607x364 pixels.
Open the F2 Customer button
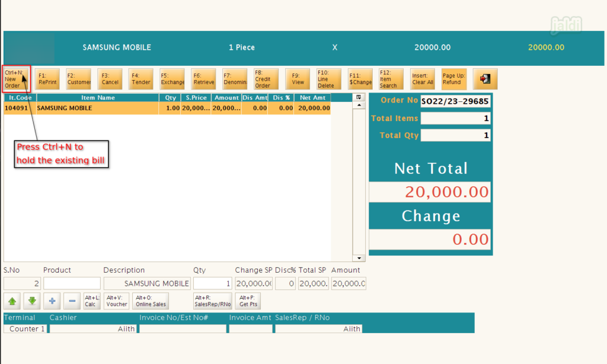click(79, 79)
